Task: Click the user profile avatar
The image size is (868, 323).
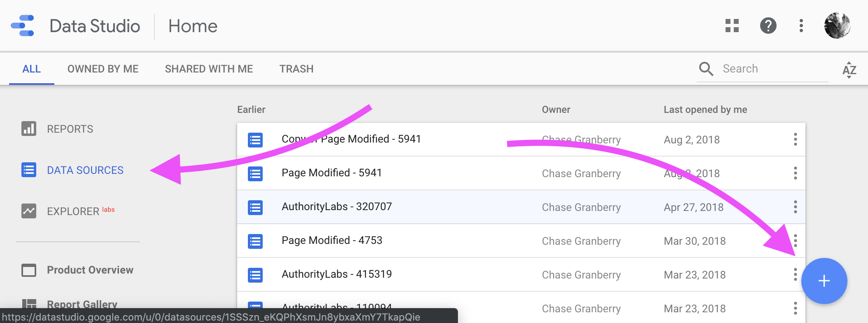Action: coord(837,26)
